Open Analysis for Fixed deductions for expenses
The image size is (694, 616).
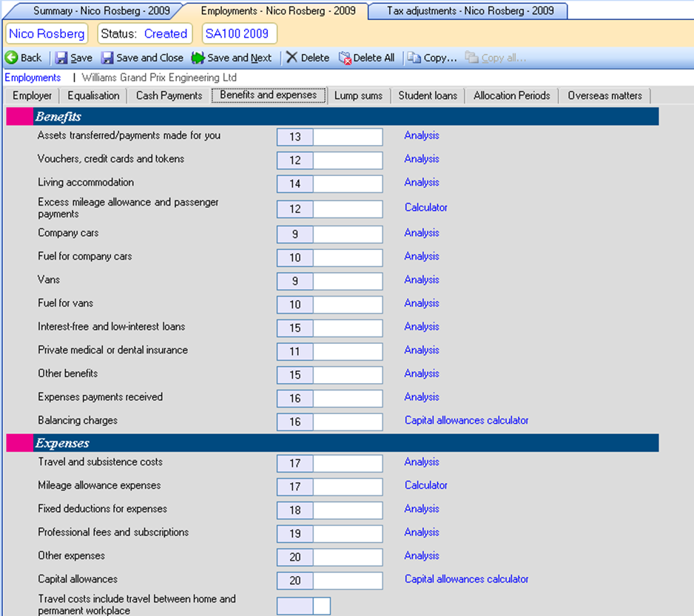click(x=422, y=509)
